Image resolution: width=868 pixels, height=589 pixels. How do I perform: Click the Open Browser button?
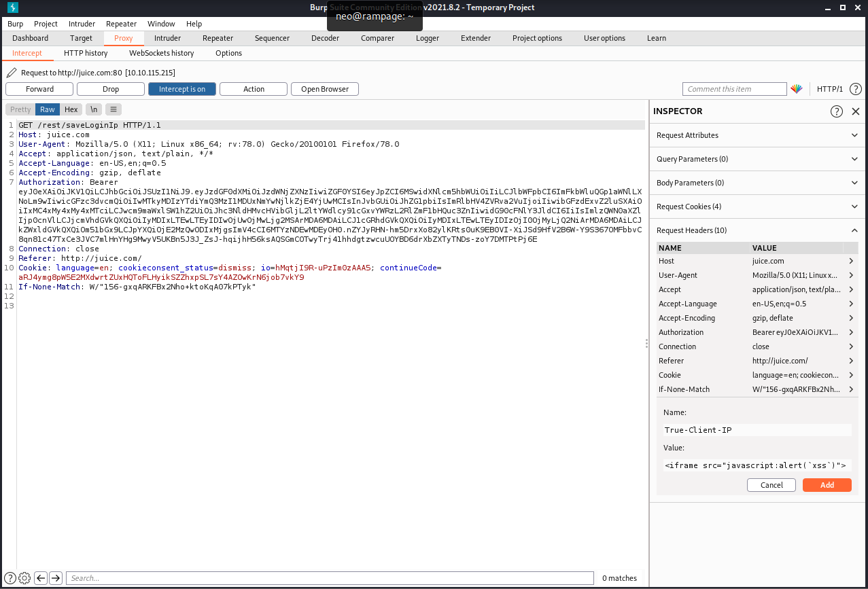coord(325,89)
